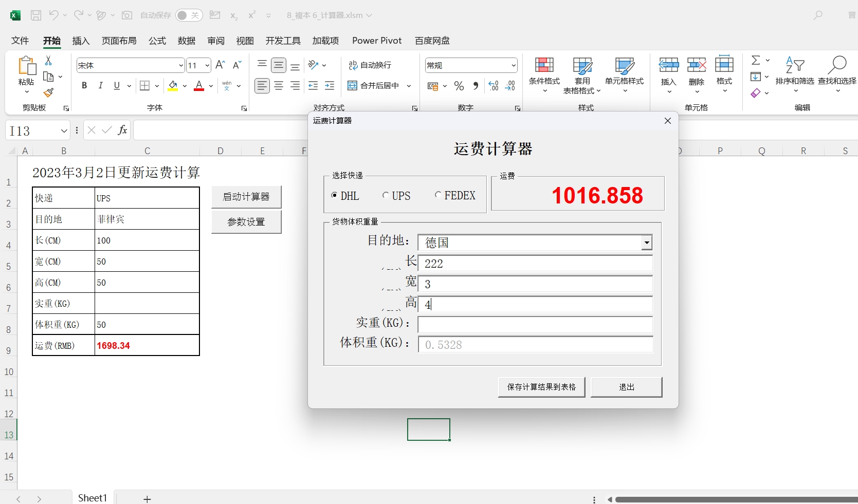Image resolution: width=858 pixels, height=504 pixels.
Task: Switch to the 开发工具 ribbon tab
Action: (283, 41)
